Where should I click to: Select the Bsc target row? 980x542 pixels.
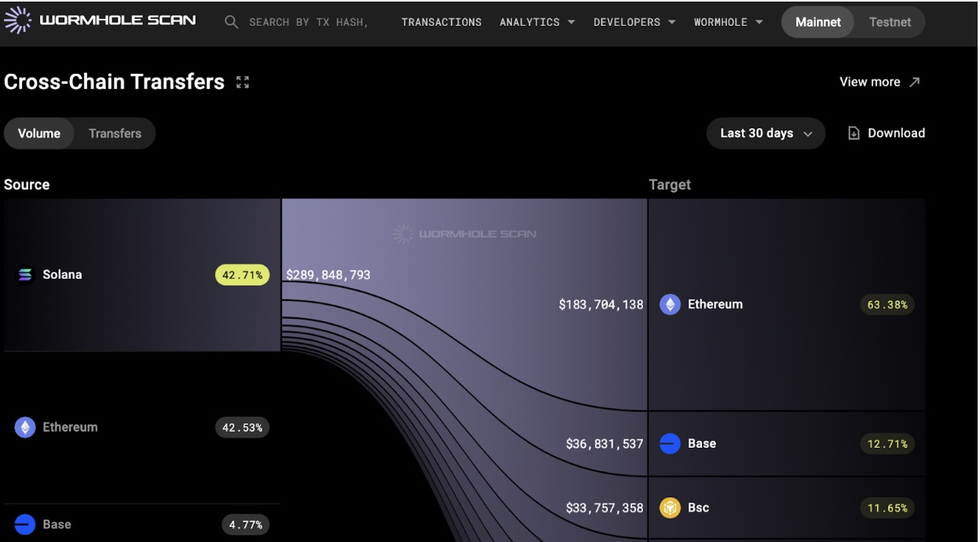point(787,508)
